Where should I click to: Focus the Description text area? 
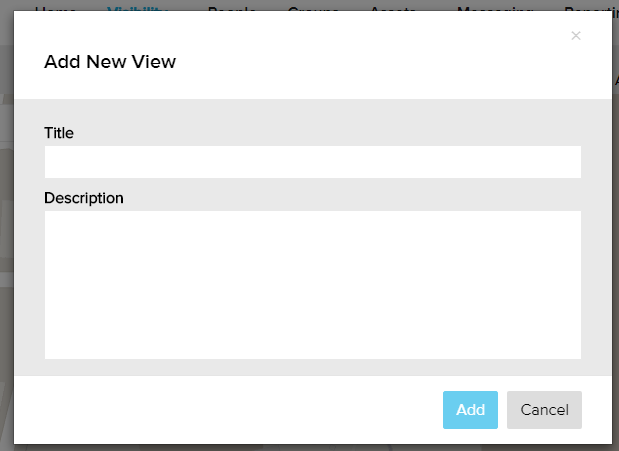[x=312, y=284]
